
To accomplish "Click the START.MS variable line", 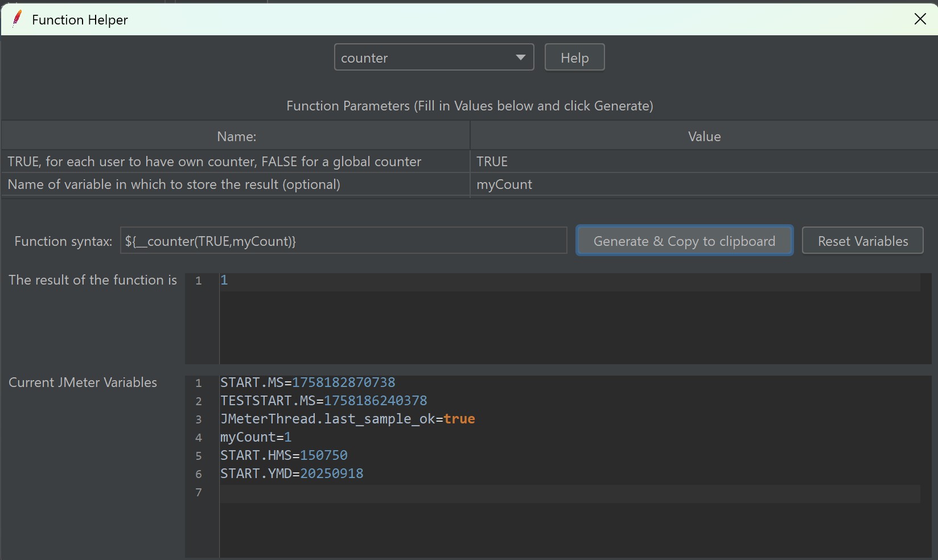I will tap(308, 382).
